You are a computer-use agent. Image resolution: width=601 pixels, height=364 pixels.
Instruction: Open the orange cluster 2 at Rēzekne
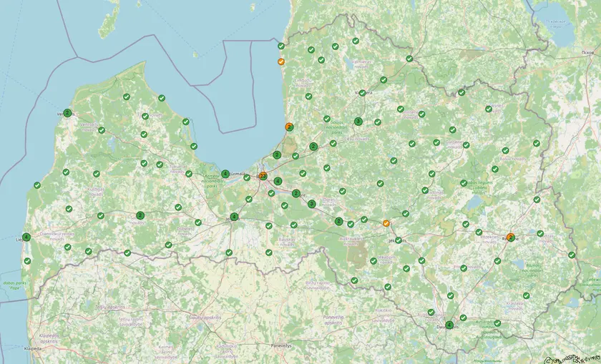(x=510, y=237)
